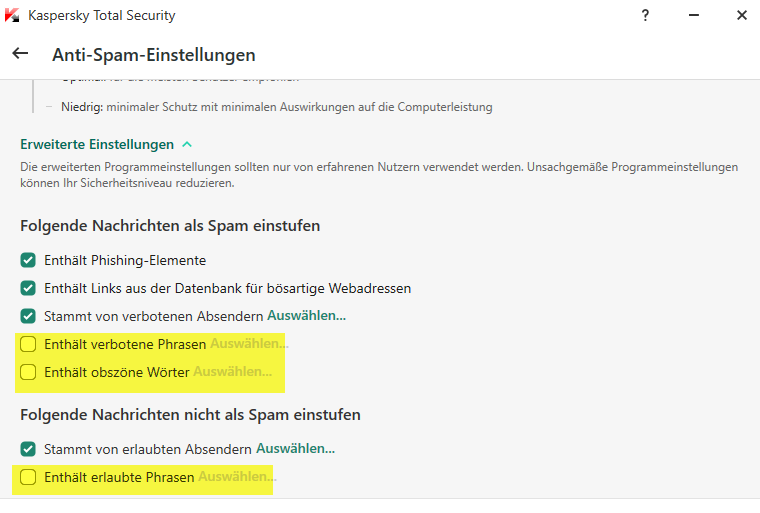Enable Enthält verbotene Phrasen checkbox

pos(28,344)
